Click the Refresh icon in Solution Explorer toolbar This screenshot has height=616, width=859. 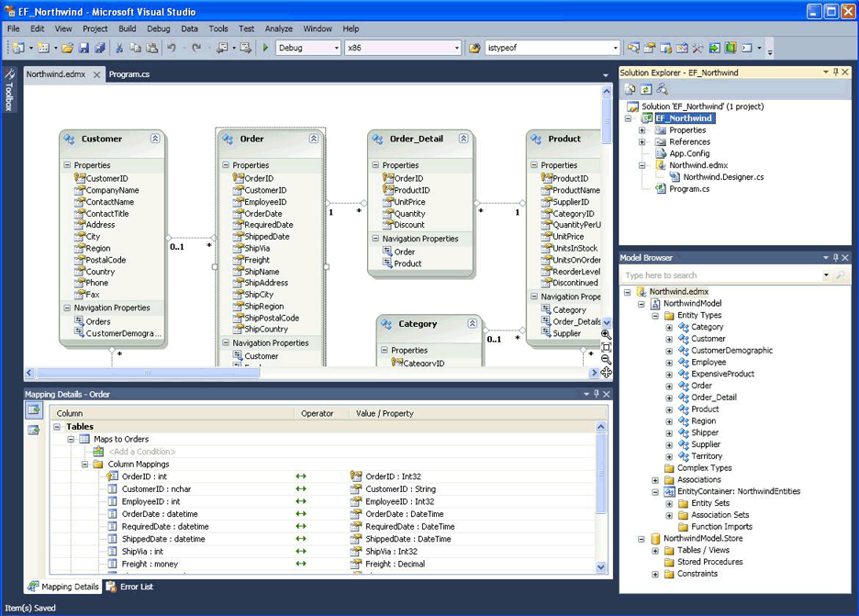tap(646, 89)
